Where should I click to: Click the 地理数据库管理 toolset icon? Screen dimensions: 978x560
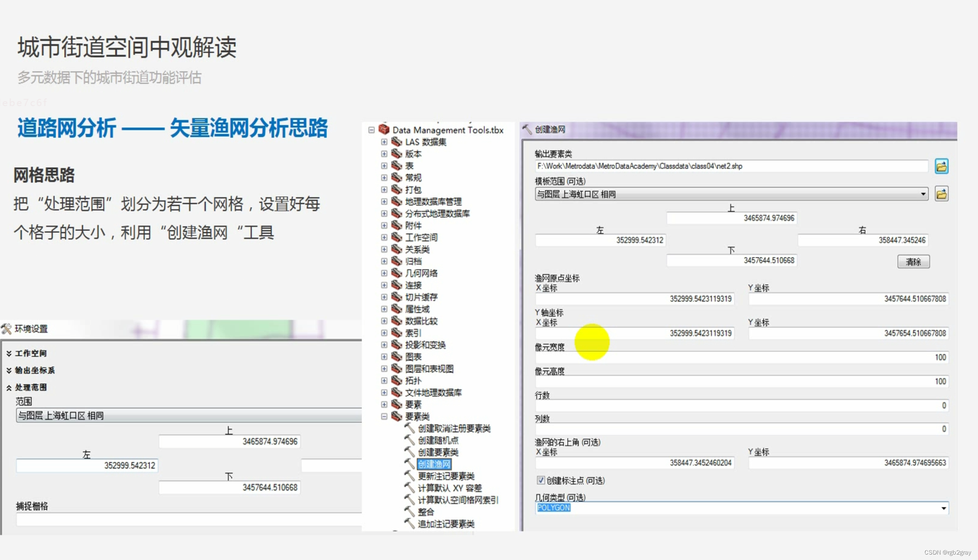coord(397,201)
